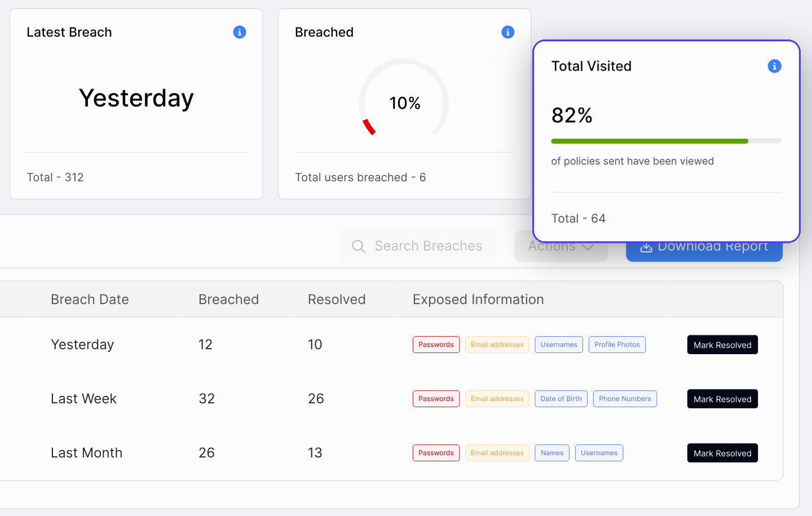Viewport: 812px width, 516px height.
Task: Select the Passwords tag in Yesterday row
Action: pyautogui.click(x=436, y=345)
